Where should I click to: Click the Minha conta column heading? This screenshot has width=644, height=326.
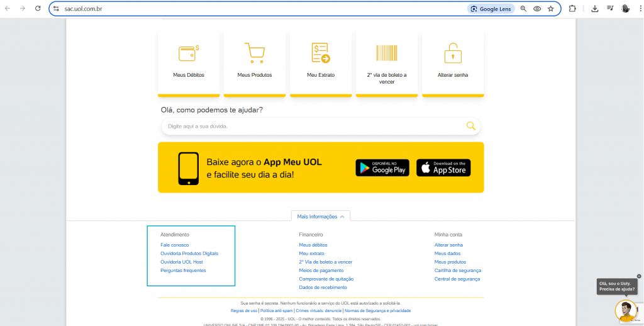point(448,235)
